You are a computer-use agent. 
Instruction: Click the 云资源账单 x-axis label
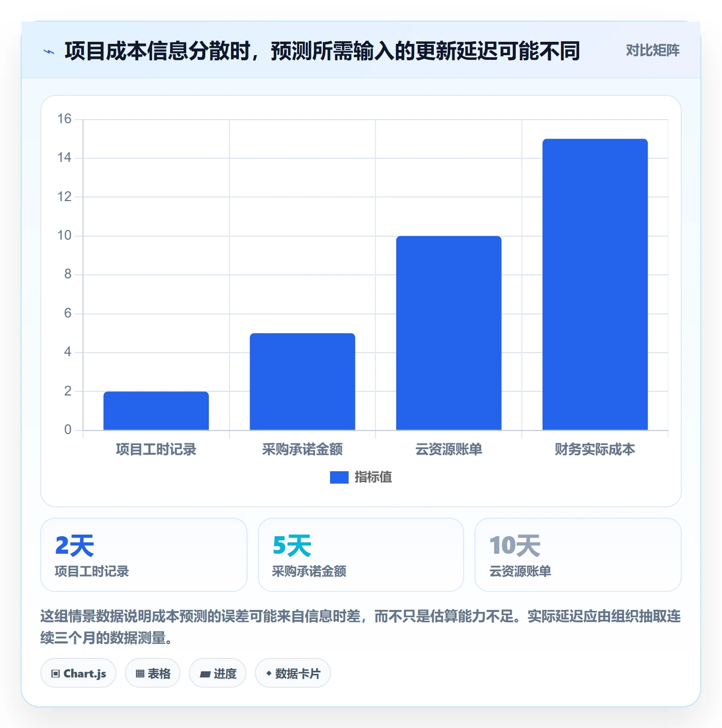449,450
